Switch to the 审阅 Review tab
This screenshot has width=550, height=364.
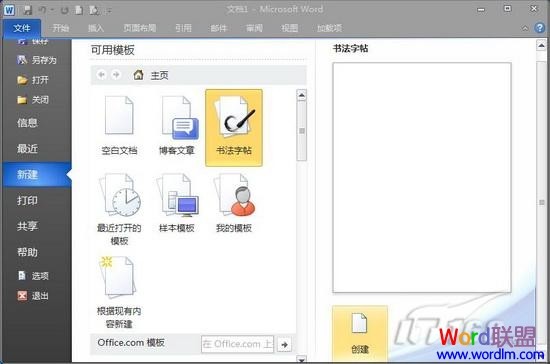click(254, 28)
